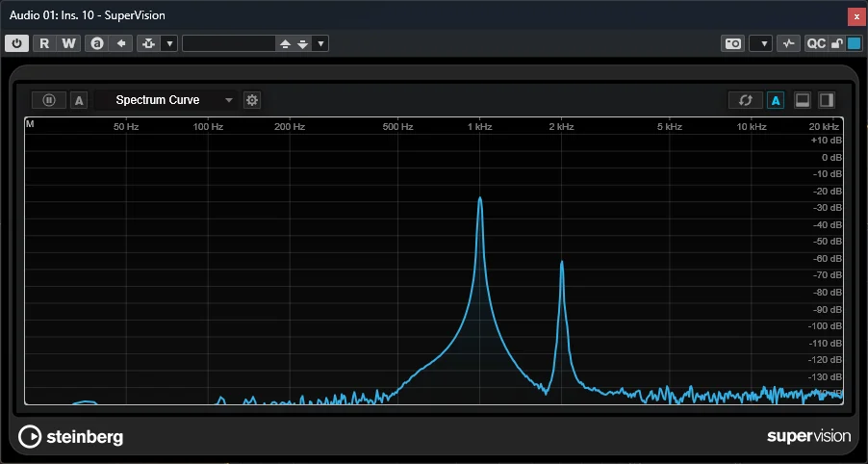Split the module vertically icon
Viewport: 868px width, 464px height.
827,100
